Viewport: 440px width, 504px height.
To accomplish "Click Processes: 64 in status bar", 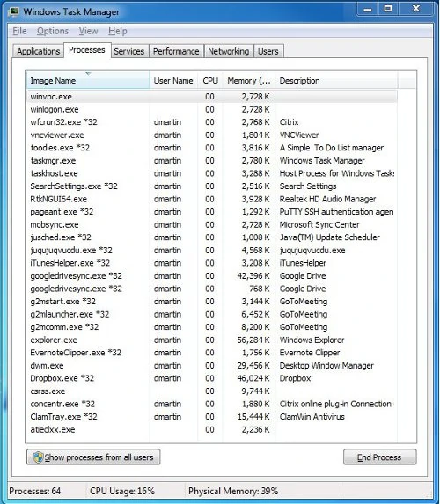I will tap(34, 491).
